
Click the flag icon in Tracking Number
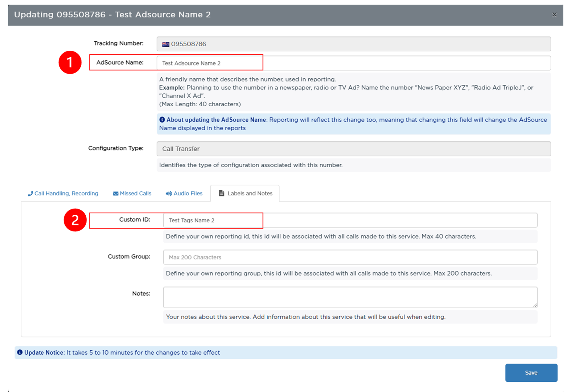click(166, 44)
